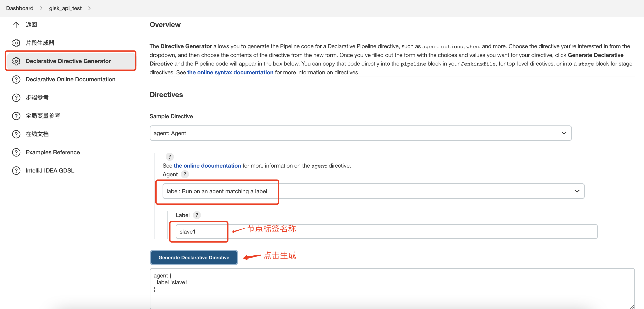
Task: Open the Sample Directive dropdown
Action: [360, 133]
